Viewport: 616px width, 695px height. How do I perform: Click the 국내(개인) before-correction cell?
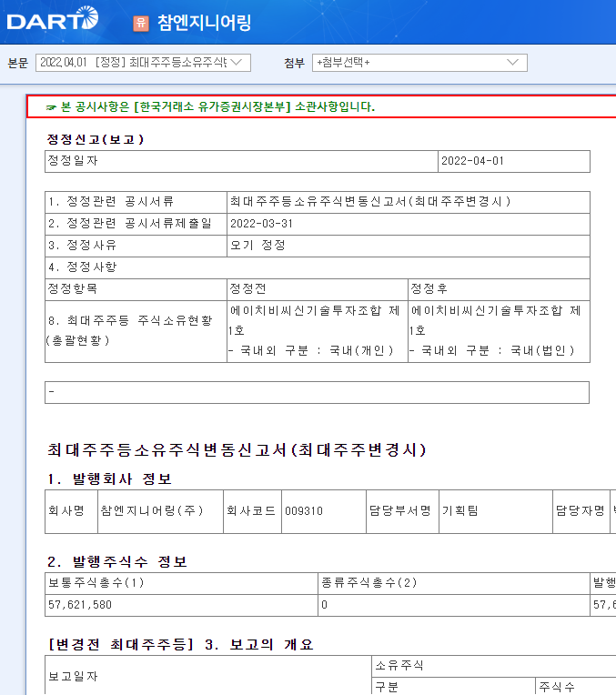tap(317, 331)
